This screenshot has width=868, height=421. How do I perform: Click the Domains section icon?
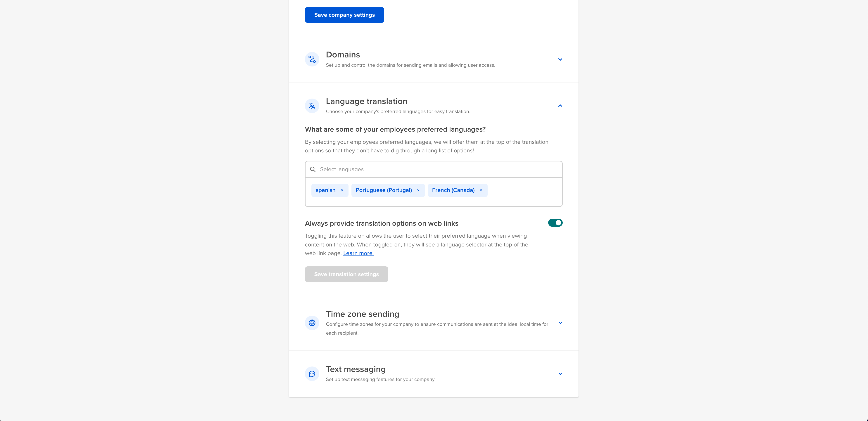coord(312,59)
